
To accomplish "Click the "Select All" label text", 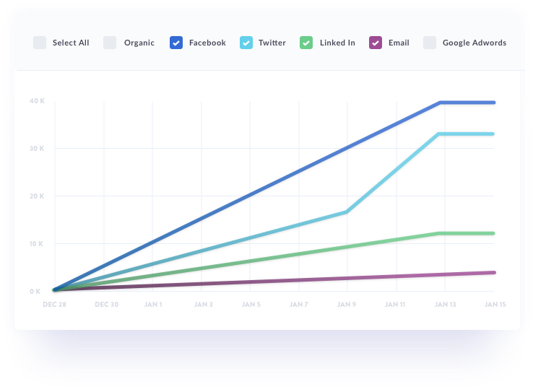I will pos(71,43).
